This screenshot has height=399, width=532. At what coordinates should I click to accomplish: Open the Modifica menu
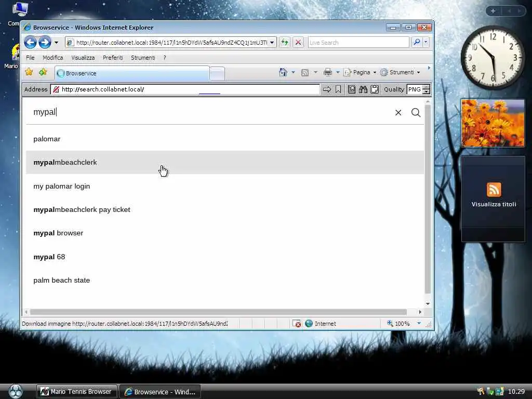[x=52, y=58]
